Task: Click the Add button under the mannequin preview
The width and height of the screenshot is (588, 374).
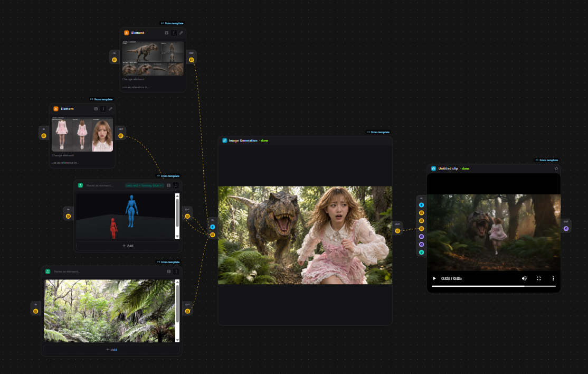Action: (x=128, y=246)
